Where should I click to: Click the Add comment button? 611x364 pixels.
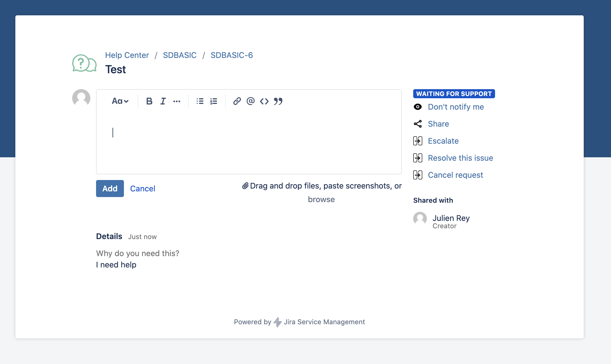click(x=110, y=189)
